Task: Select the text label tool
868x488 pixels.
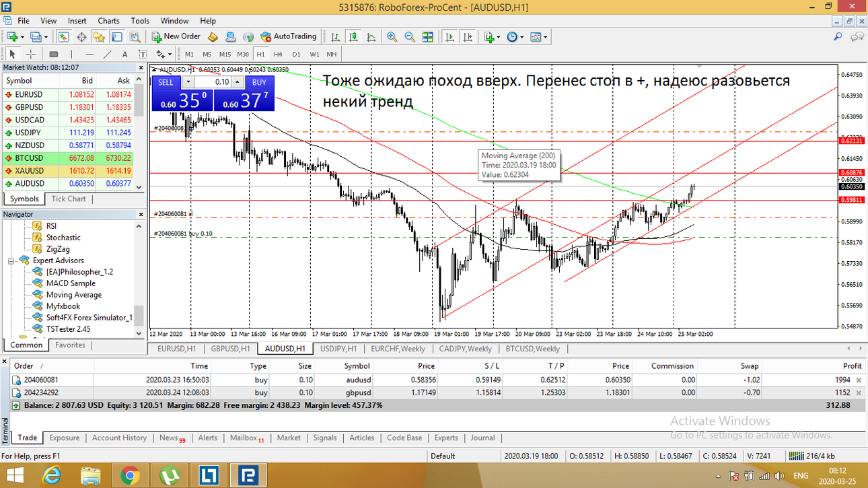Action: (142, 54)
